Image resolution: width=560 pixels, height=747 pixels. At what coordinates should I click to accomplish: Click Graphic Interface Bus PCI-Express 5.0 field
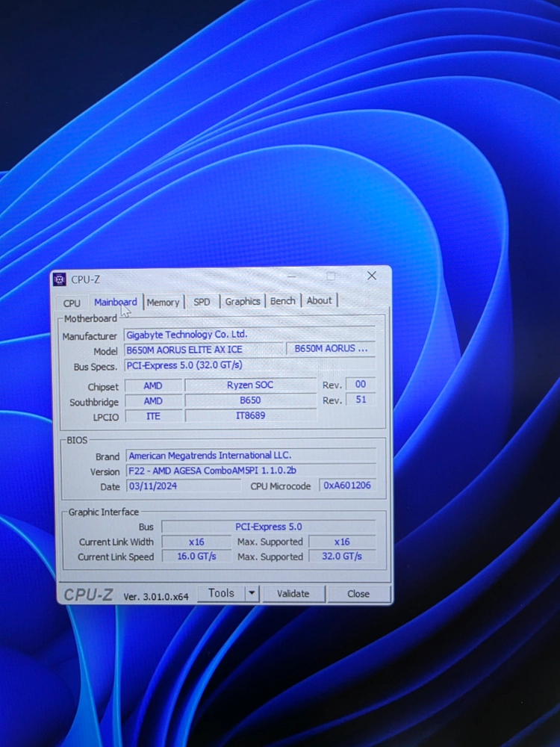[x=269, y=527]
